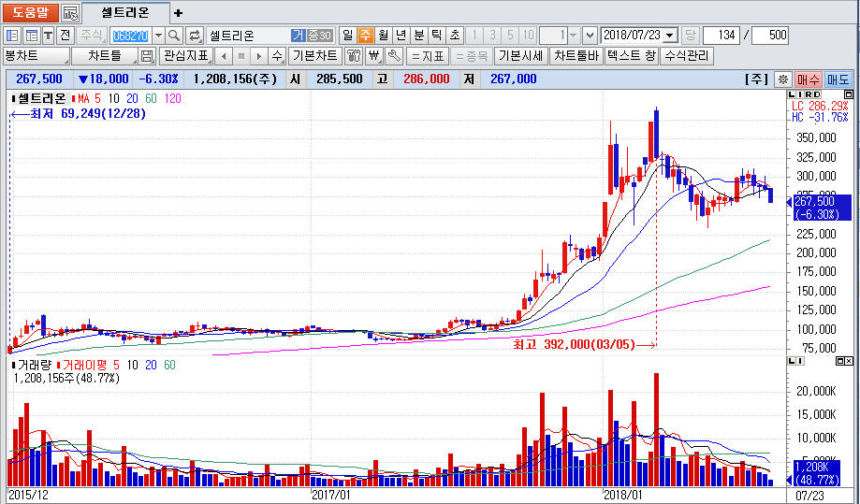The image size is (860, 504).
Task: Add a new tab with plus icon
Action: pos(179,13)
